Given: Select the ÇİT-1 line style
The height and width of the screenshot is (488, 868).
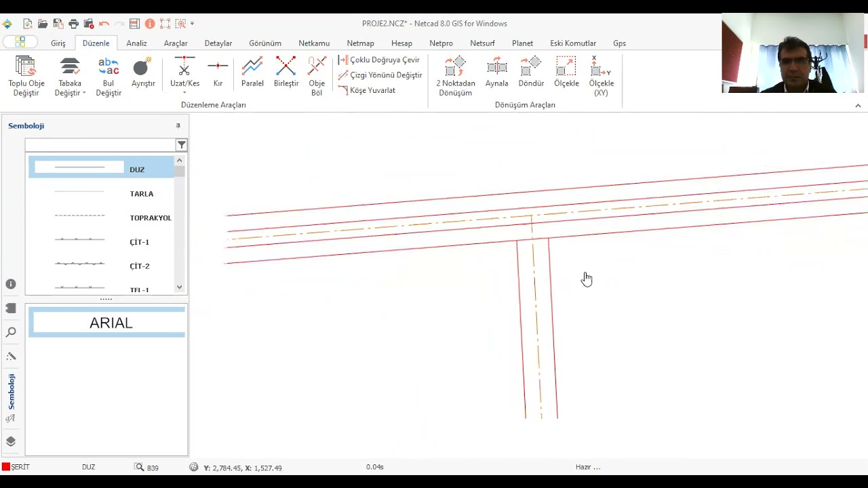Looking at the screenshot, I should click(101, 242).
